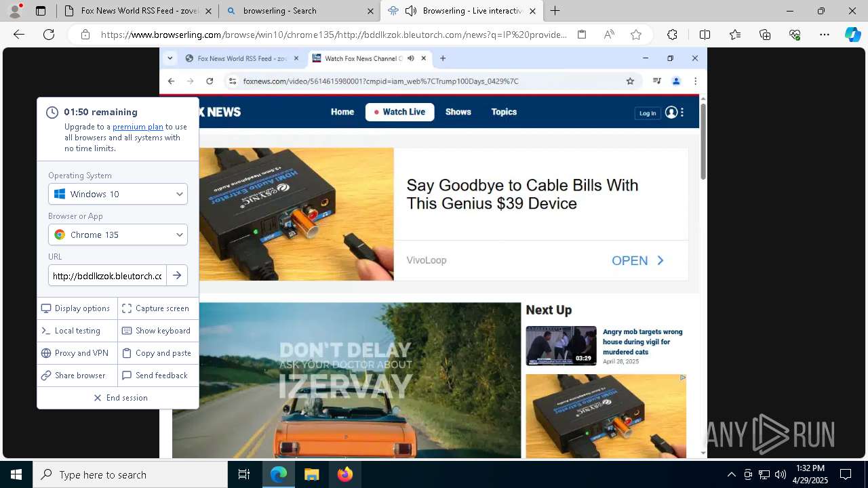Image resolution: width=868 pixels, height=488 pixels.
Task: Click Fox News Log In button
Action: pyautogui.click(x=648, y=113)
